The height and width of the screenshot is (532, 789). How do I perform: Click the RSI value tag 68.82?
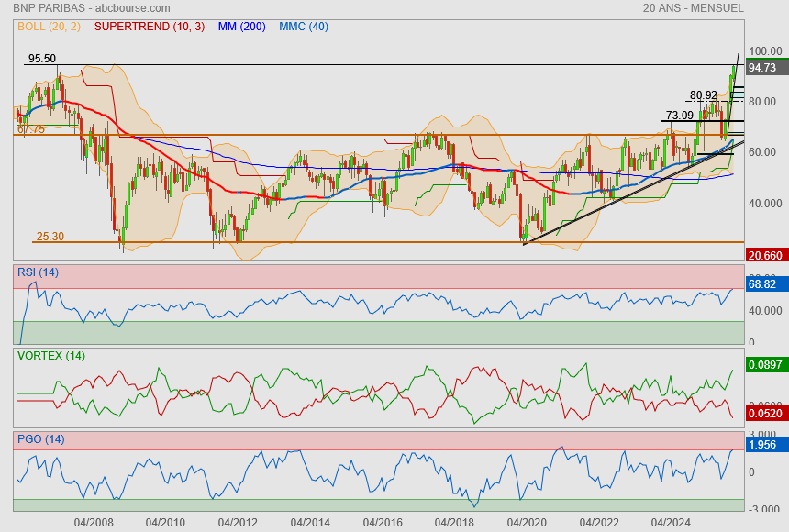(x=762, y=285)
